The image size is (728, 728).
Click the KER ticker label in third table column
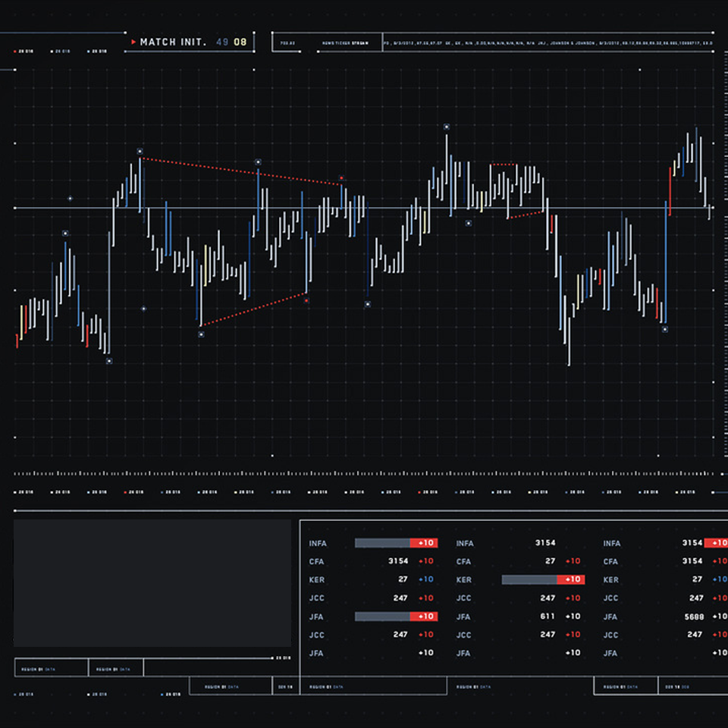(x=611, y=580)
